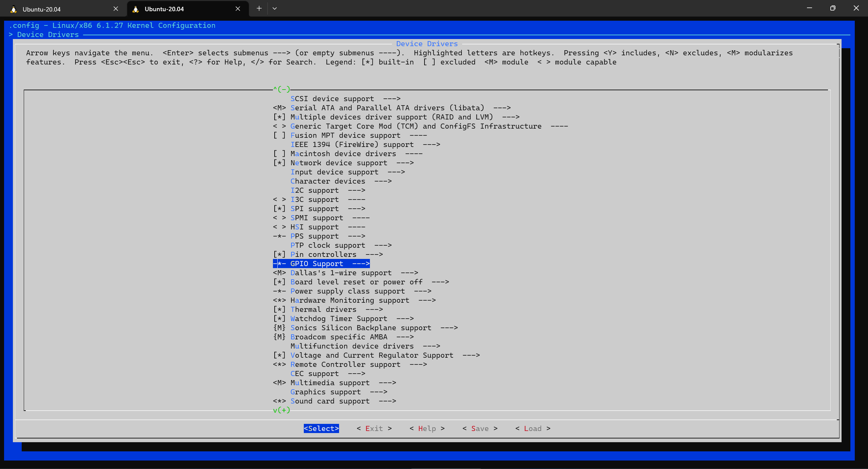868x469 pixels.
Task: Toggle the Network device support checkbox
Action: pyautogui.click(x=279, y=163)
